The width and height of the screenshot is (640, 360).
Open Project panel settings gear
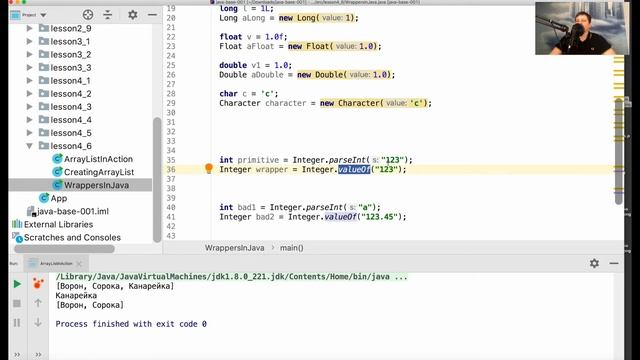pos(133,15)
